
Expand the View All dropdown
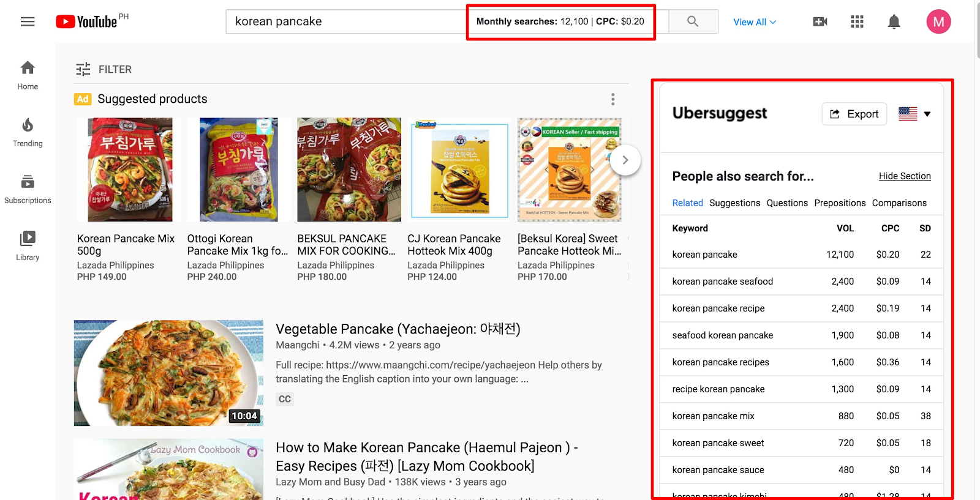click(x=755, y=22)
